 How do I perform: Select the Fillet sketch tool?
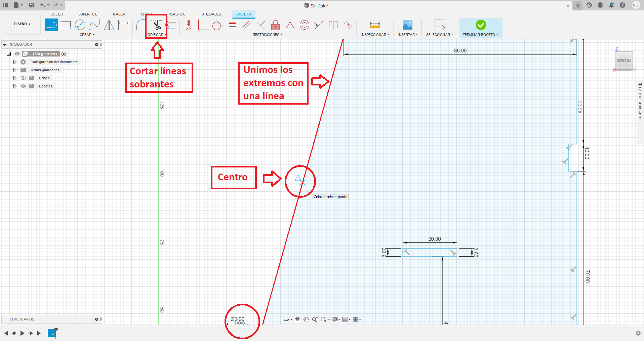click(141, 25)
